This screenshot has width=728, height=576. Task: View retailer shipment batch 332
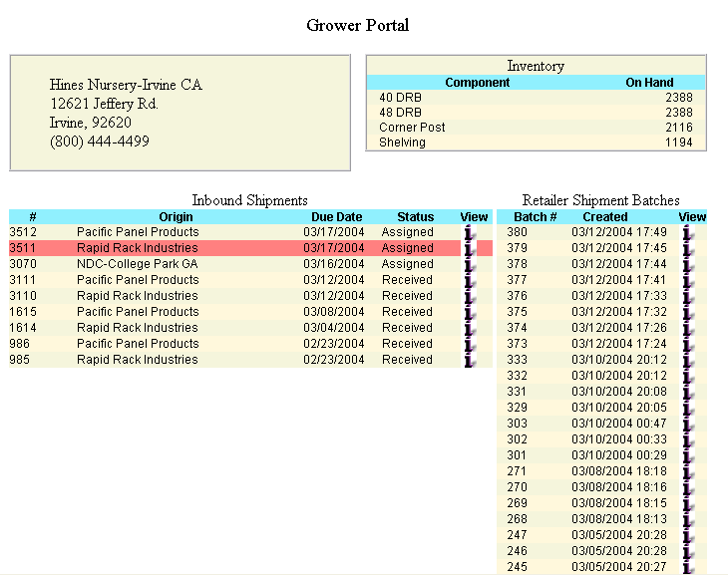(688, 376)
